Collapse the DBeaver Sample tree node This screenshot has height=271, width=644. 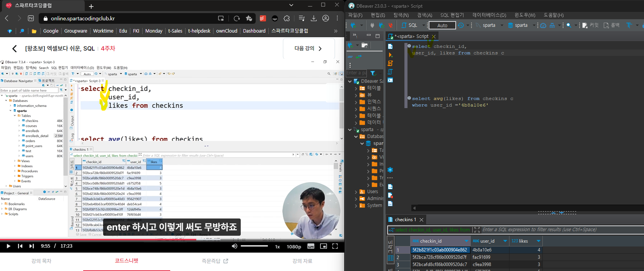tap(350, 81)
